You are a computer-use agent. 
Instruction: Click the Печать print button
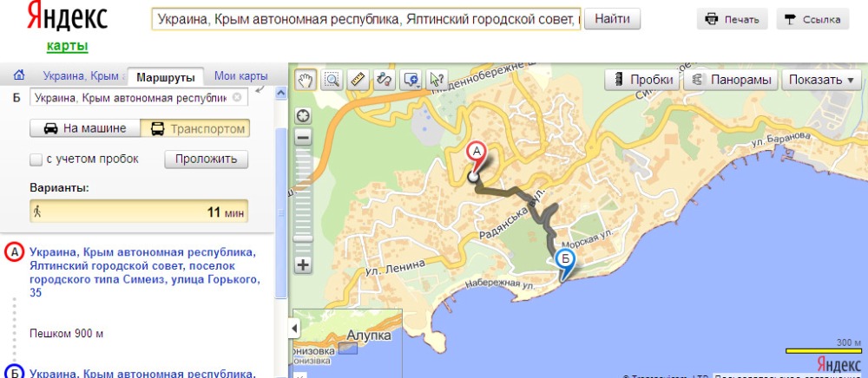click(x=732, y=19)
